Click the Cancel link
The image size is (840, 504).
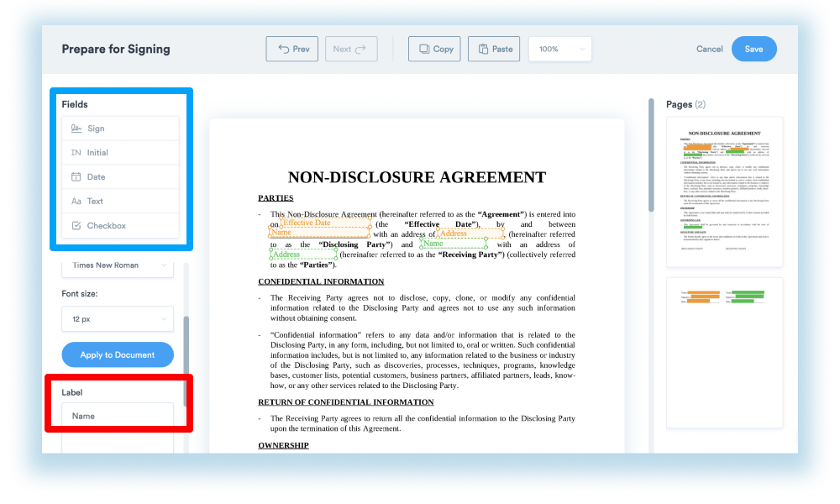(709, 49)
